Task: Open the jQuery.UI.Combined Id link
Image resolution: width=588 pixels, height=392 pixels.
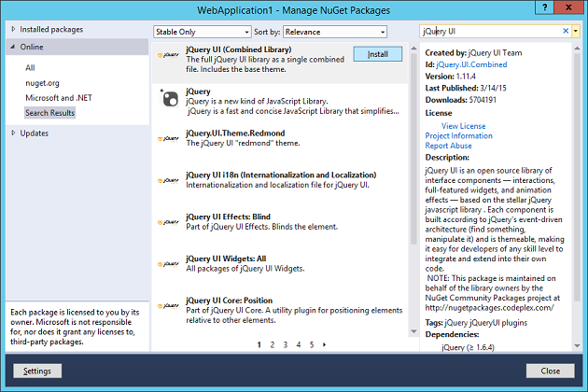Action: (471, 64)
